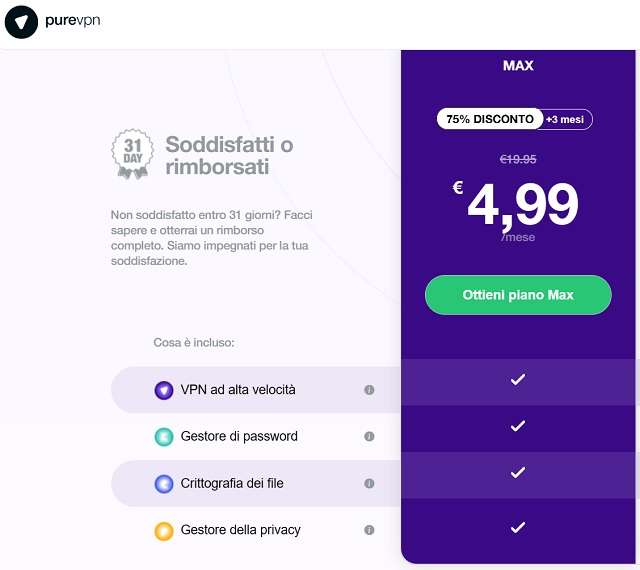640x570 pixels.
Task: Click the purevpn brand name link
Action: (72, 21)
